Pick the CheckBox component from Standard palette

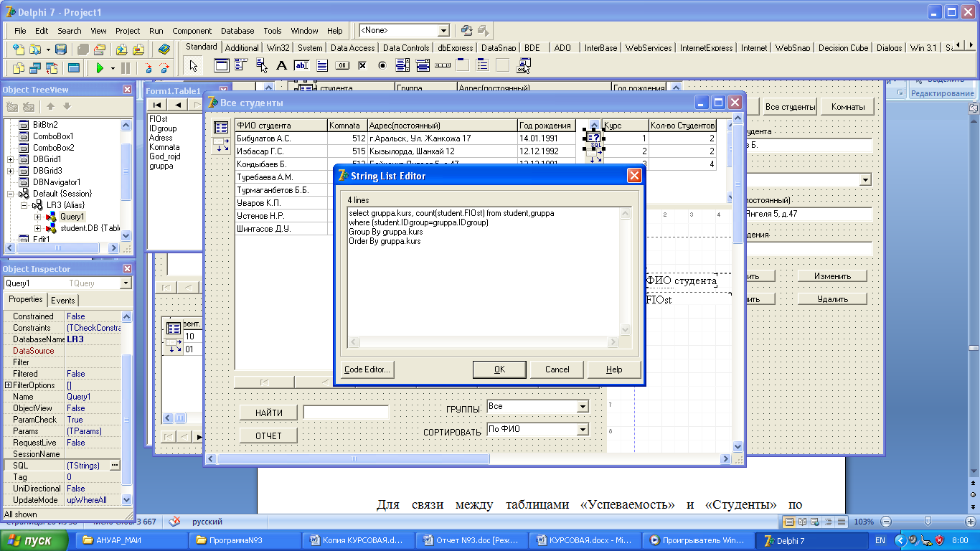(362, 66)
